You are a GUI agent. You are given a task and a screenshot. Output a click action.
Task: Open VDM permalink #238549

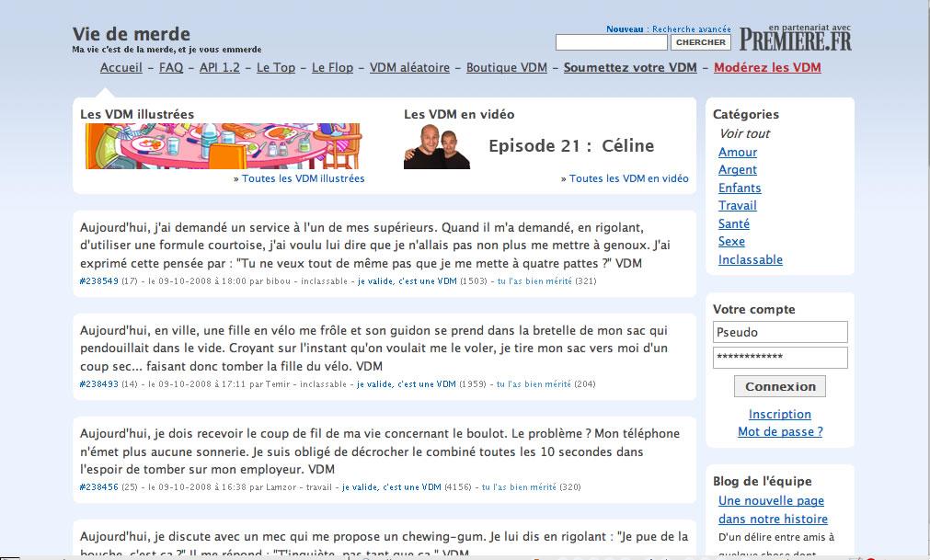click(99, 281)
